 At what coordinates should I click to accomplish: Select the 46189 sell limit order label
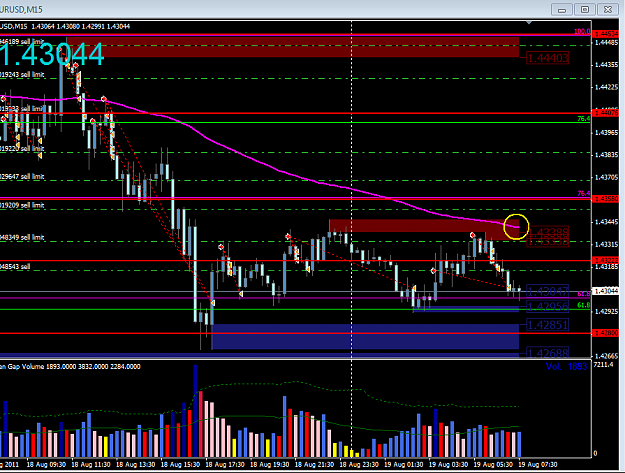[x=22, y=41]
